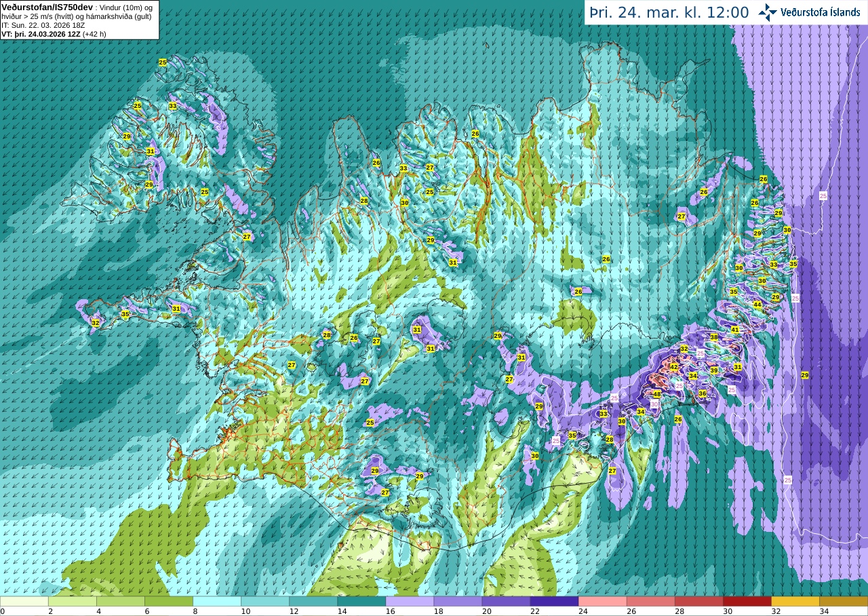Select the Veðurstofan/IS750dev title text box
The width and height of the screenshot is (868, 616).
[x=79, y=19]
